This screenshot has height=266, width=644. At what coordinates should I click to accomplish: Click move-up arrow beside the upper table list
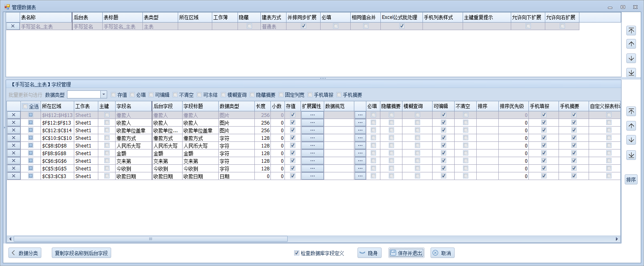631,44
